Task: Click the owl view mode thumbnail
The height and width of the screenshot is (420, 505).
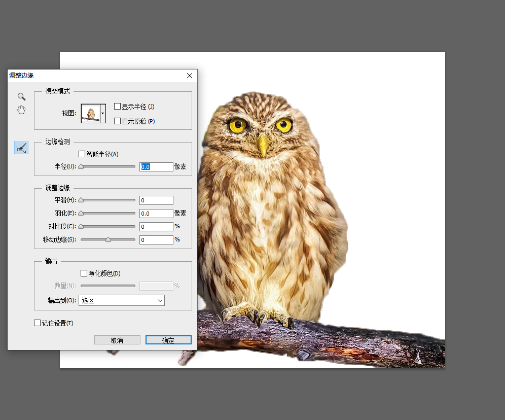Action: (91, 114)
